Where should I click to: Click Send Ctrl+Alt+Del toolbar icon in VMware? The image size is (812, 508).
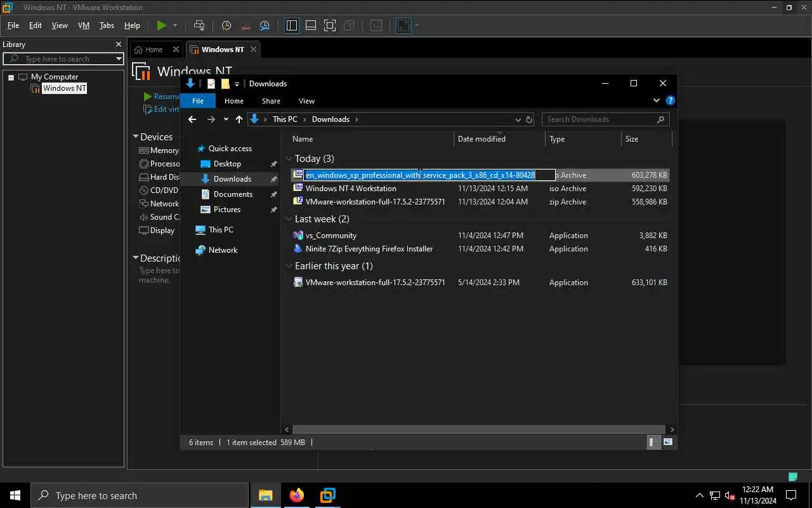coord(199,25)
